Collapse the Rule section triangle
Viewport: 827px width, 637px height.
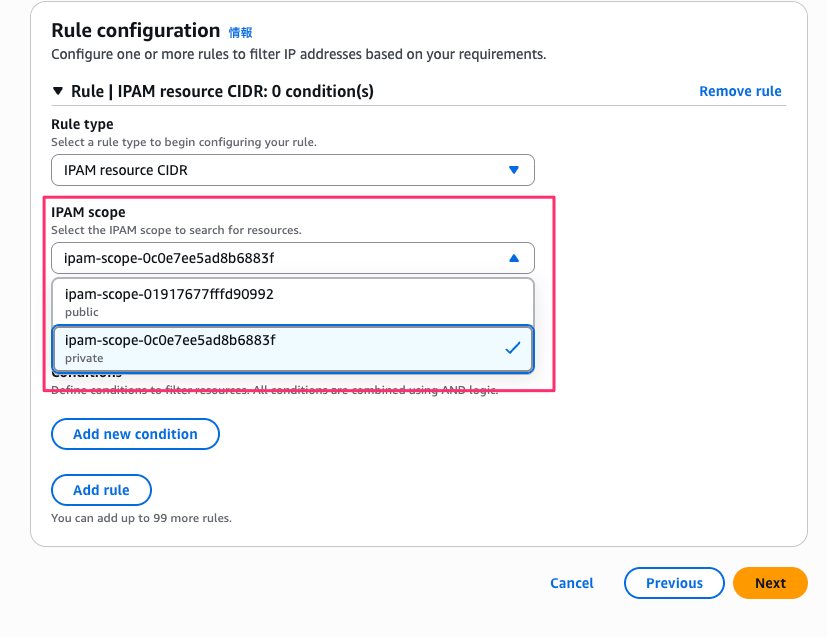coord(58,91)
